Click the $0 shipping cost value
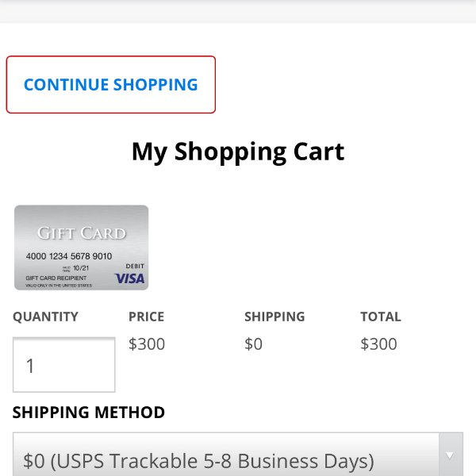The width and height of the screenshot is (476, 476). tap(254, 344)
